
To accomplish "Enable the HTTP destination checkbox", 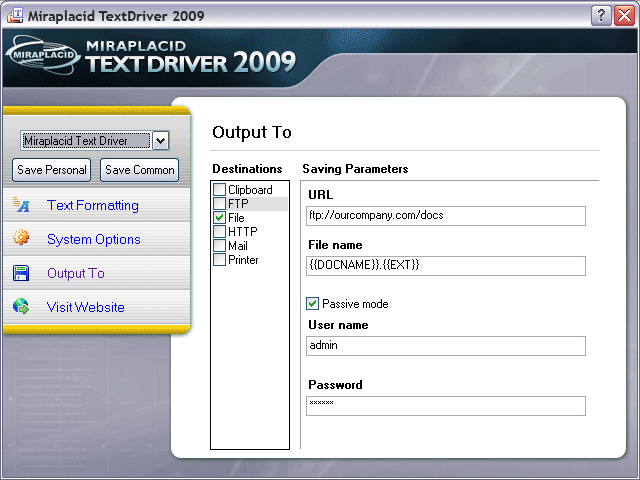I will [x=220, y=231].
